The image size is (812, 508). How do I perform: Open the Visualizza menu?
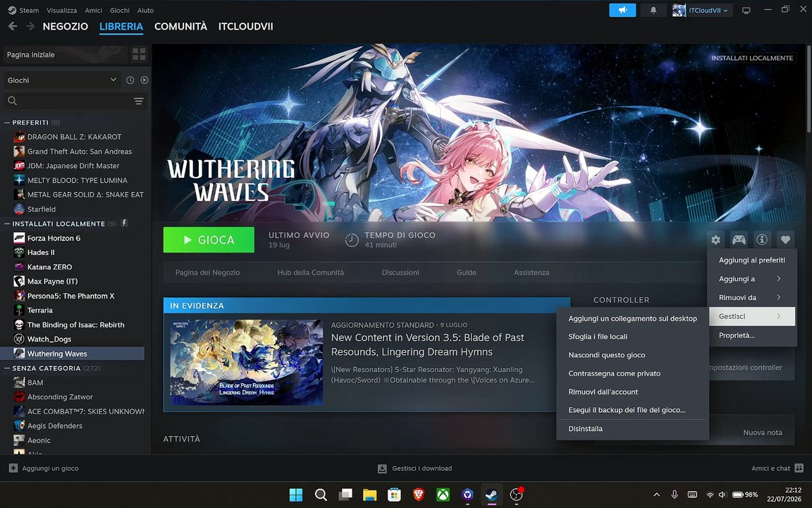click(61, 10)
